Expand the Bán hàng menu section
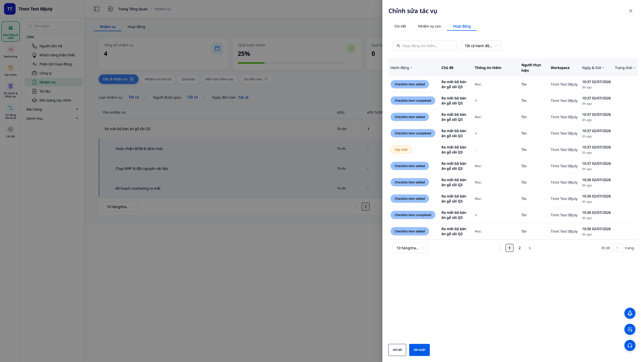 tap(52, 109)
